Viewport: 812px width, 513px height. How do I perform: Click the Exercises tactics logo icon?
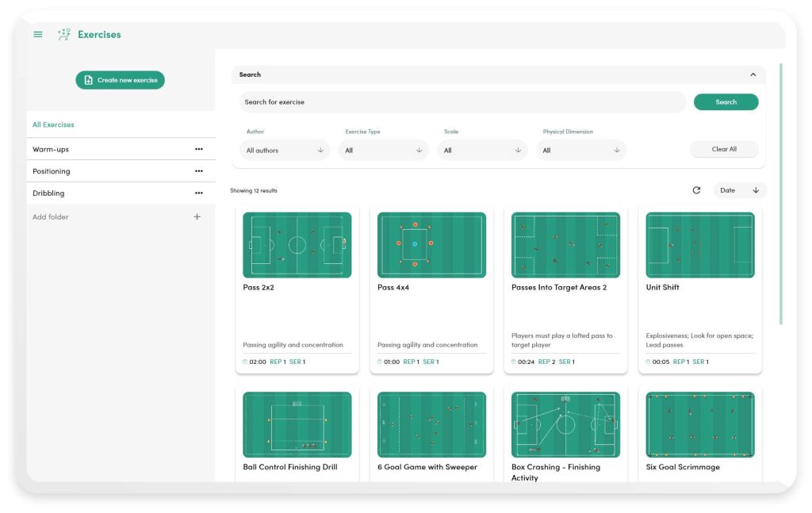point(63,34)
